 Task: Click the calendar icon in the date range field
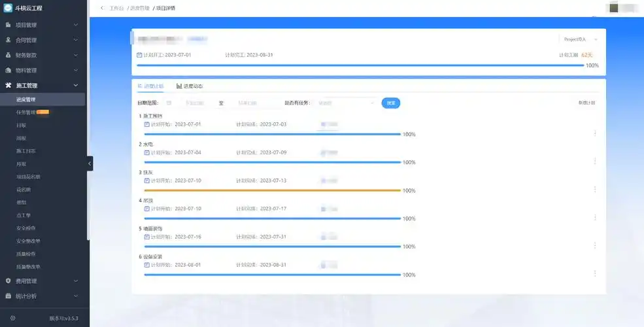(x=169, y=103)
